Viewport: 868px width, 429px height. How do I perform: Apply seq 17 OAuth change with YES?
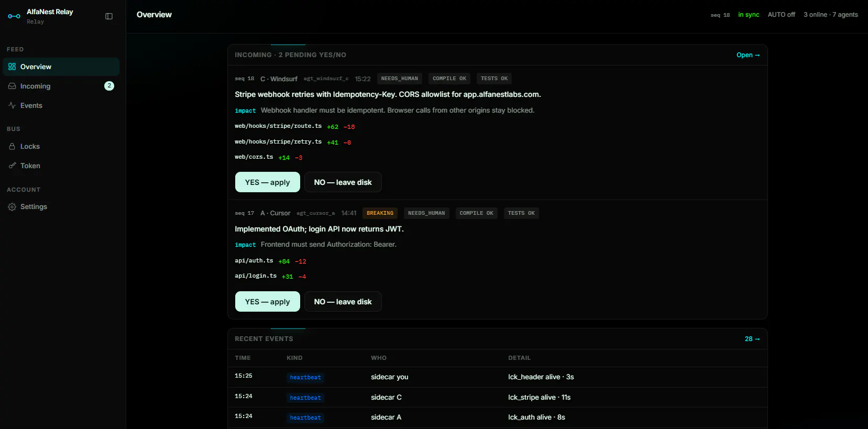pyautogui.click(x=268, y=302)
